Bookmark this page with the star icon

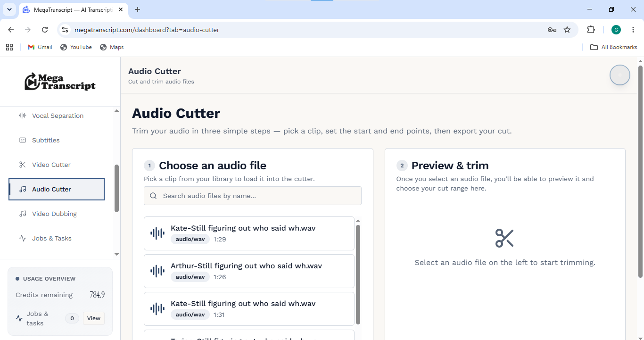point(567,30)
